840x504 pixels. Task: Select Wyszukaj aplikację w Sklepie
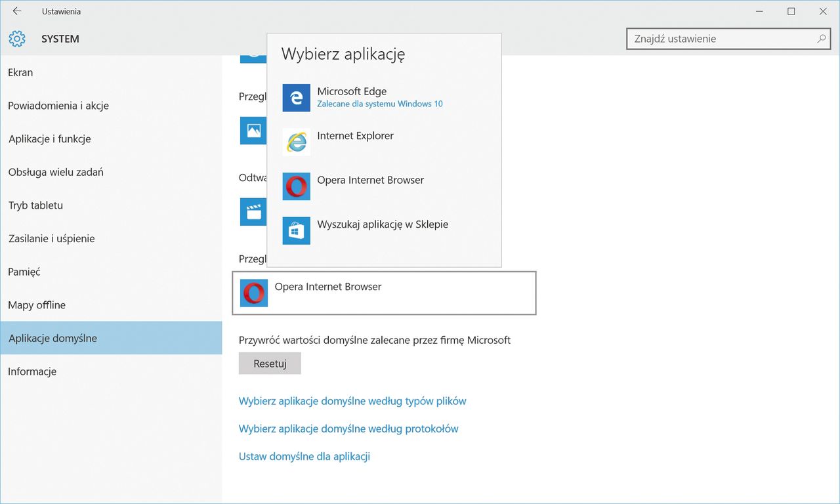pos(385,230)
